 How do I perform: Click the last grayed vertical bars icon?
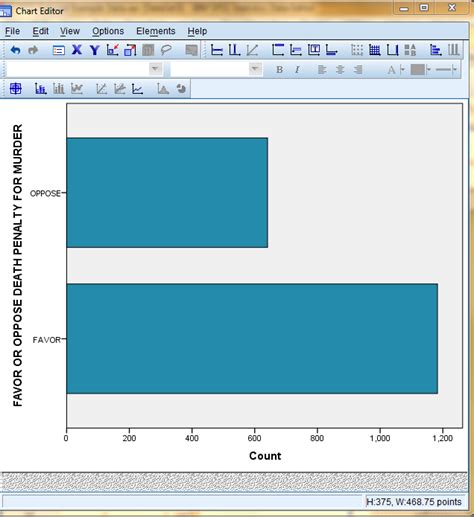(453, 50)
